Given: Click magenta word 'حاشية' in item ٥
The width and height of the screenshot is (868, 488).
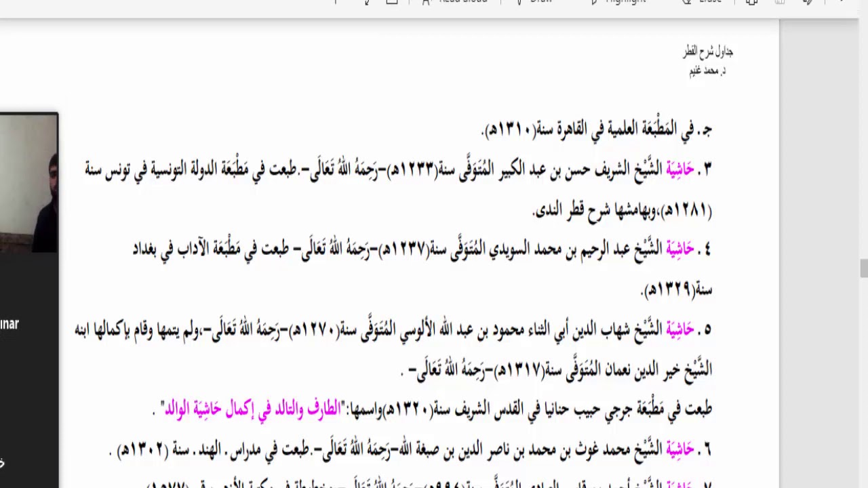Looking at the screenshot, I should point(680,329).
